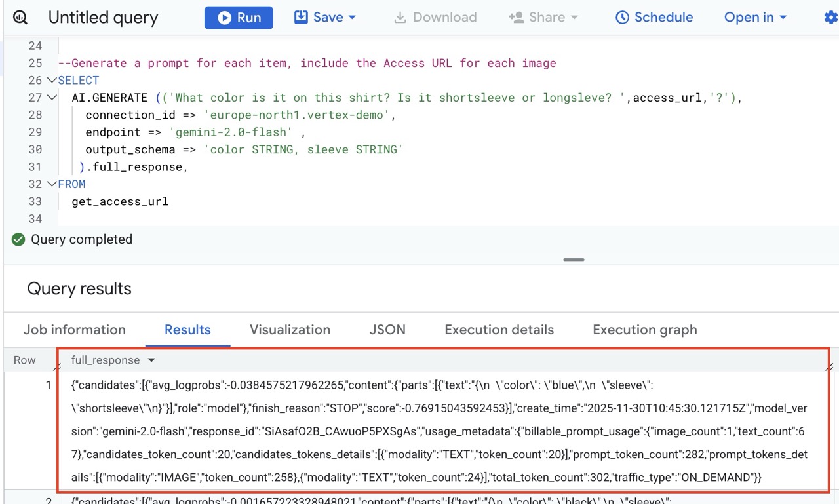Collapse the SELECT block at line 26
Viewport: 839px width, 504px height.
pos(52,81)
